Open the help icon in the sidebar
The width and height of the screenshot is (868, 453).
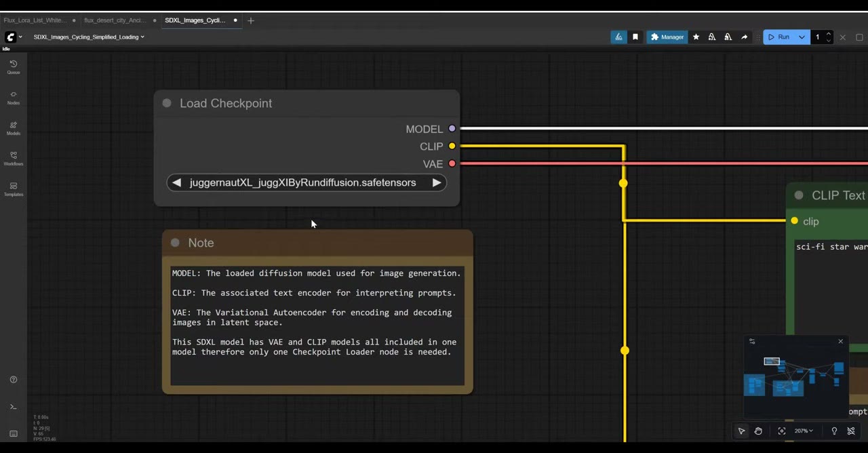pyautogui.click(x=13, y=380)
